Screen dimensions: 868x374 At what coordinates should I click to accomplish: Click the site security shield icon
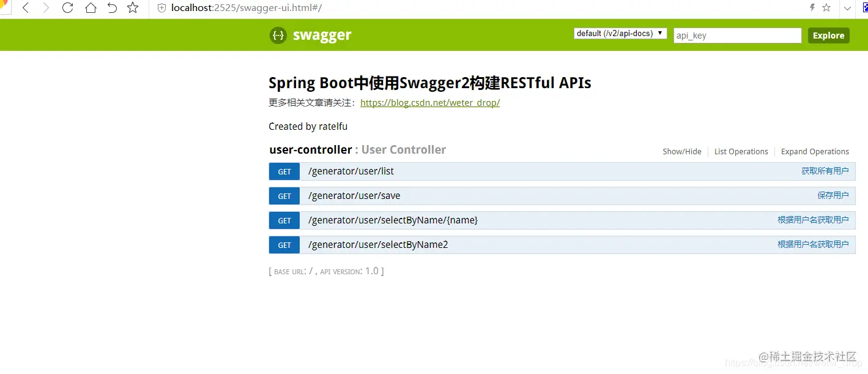tap(162, 8)
